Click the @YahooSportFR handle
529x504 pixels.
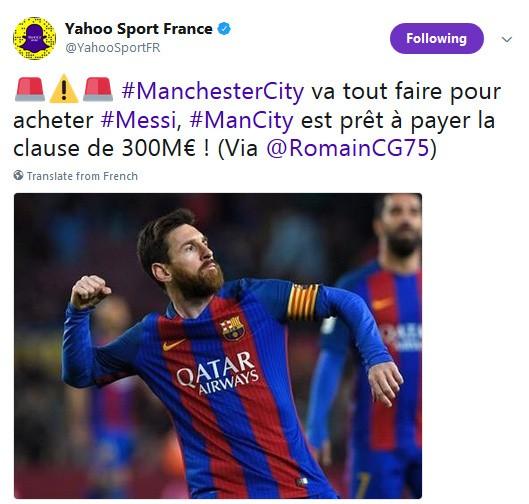point(113,48)
